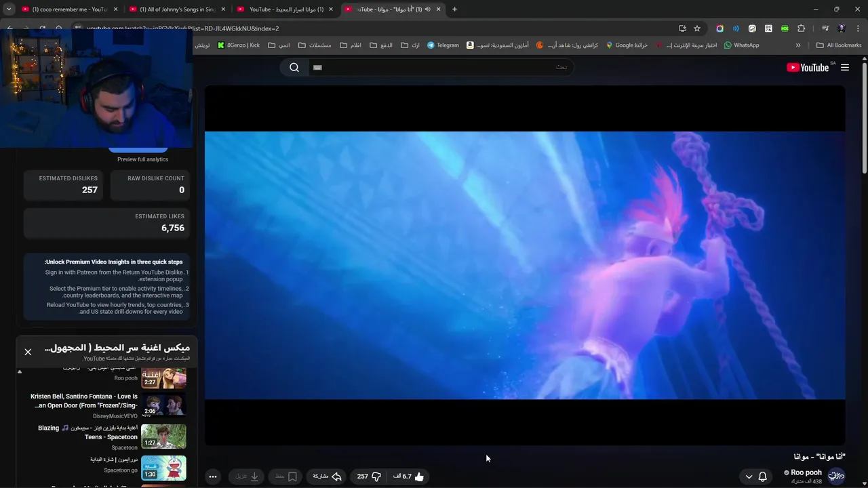Click the Estimated Dislikes 257 card
Image resolution: width=868 pixels, height=488 pixels.
click(64, 185)
